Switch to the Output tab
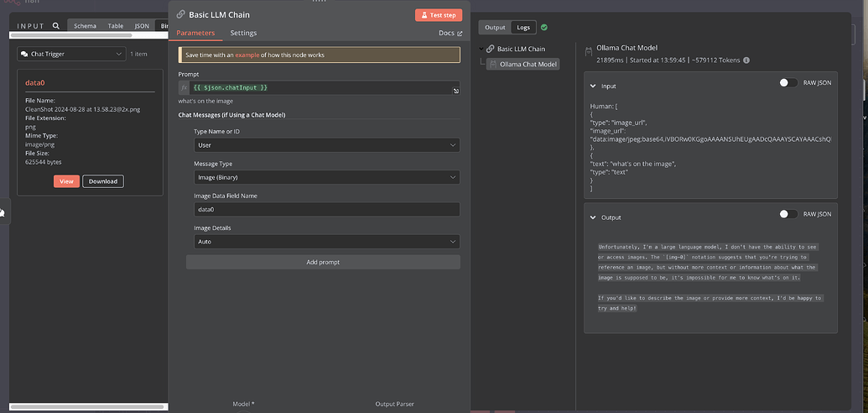The width and height of the screenshot is (868, 413). 495,28
